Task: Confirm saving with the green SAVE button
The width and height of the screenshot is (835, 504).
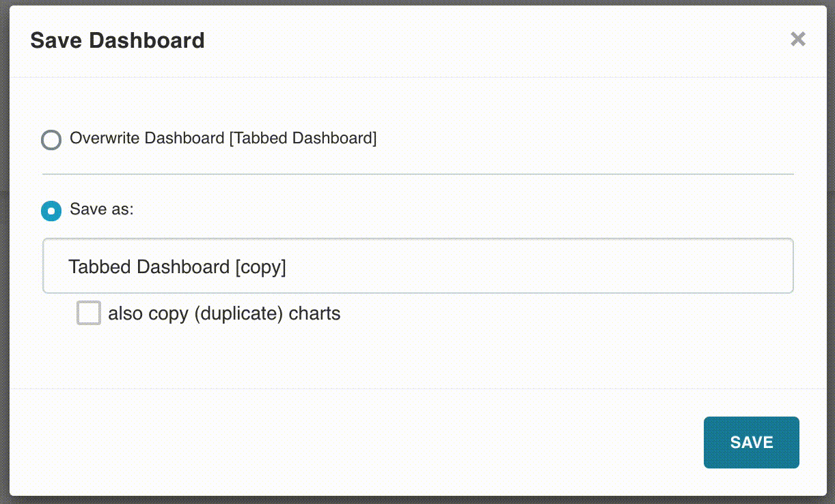Action: pos(751,443)
